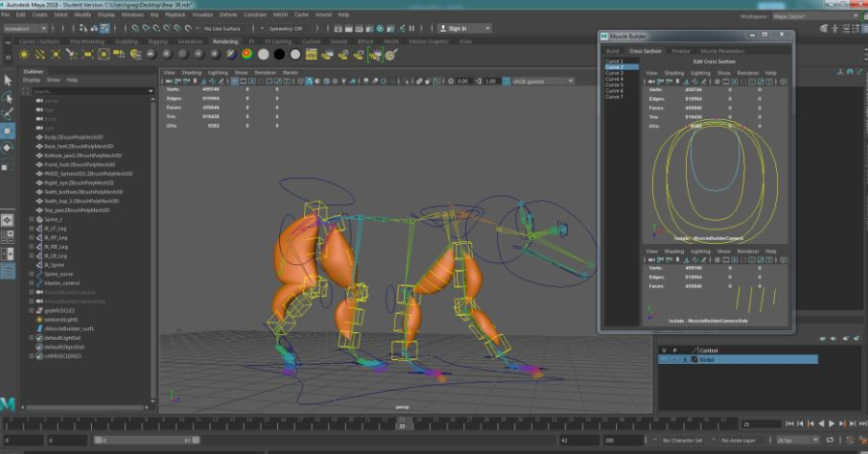This screenshot has height=454, width=868.
Task: Click the pause IPR render icon
Action: (412, 28)
